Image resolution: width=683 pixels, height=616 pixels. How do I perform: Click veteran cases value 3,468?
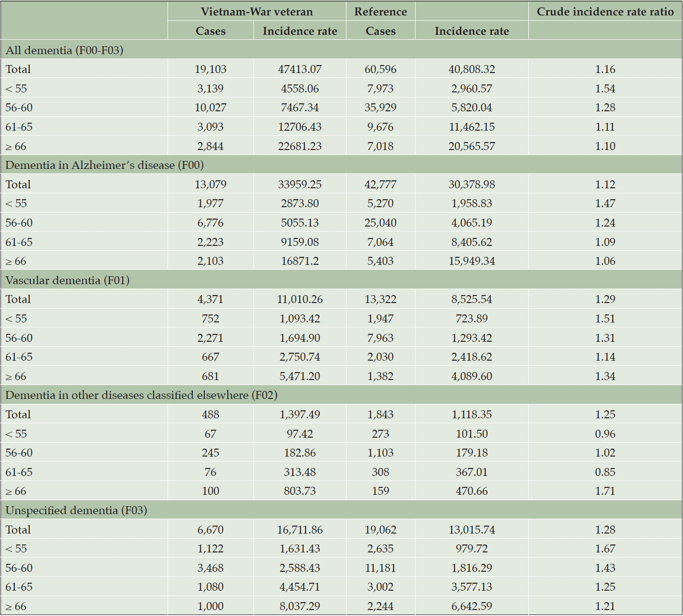(x=210, y=568)
